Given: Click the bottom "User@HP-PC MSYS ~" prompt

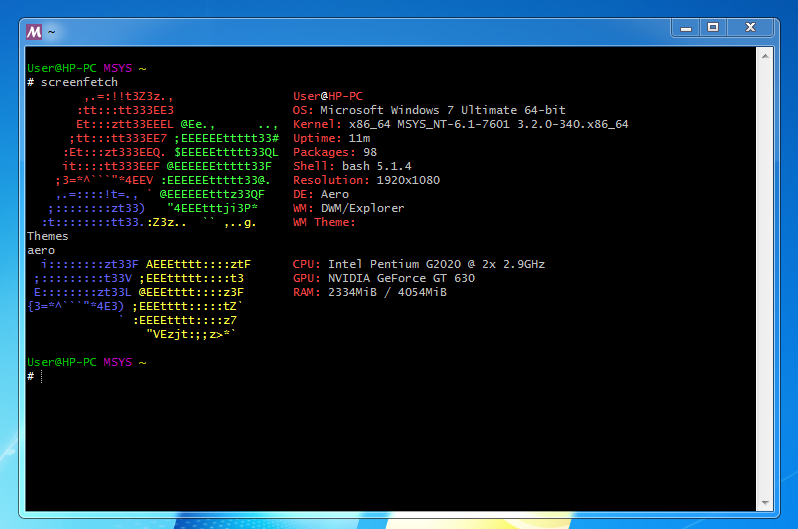Looking at the screenshot, I should 87,363.
